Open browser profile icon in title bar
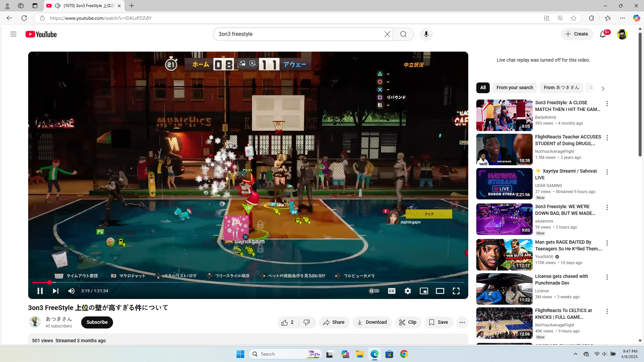644x362 pixels. click(x=7, y=6)
